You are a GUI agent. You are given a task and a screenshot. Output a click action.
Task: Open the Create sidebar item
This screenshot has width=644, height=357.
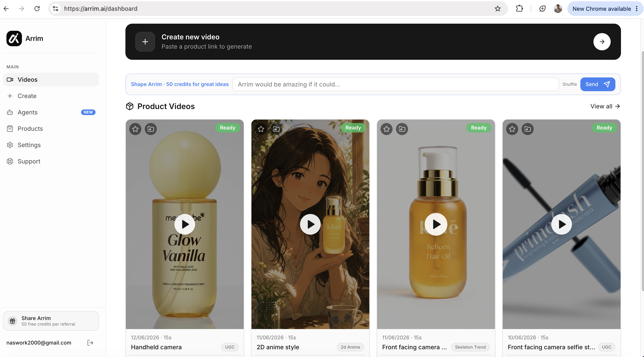51,96
